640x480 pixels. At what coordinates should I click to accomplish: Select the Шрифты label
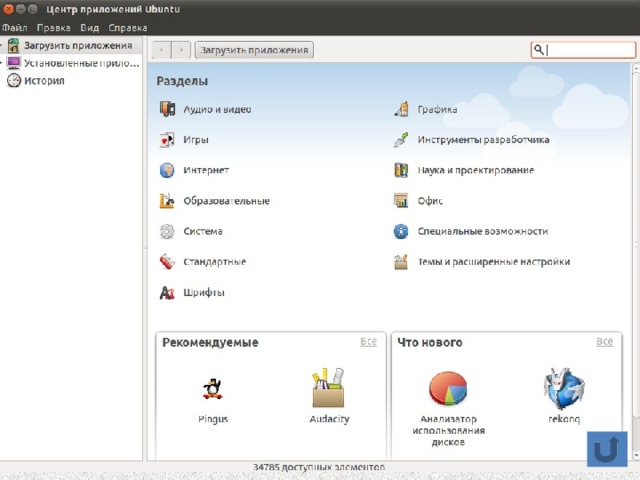coord(204,293)
